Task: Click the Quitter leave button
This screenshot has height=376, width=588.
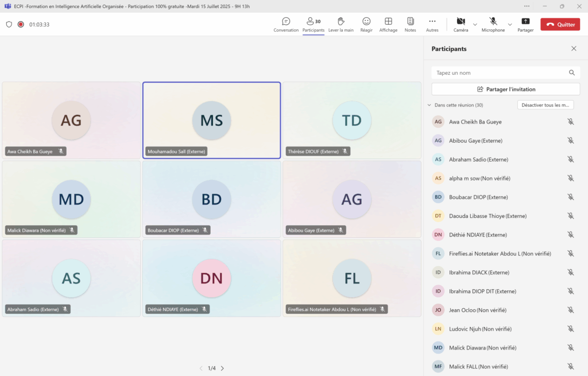Action: [x=560, y=25]
